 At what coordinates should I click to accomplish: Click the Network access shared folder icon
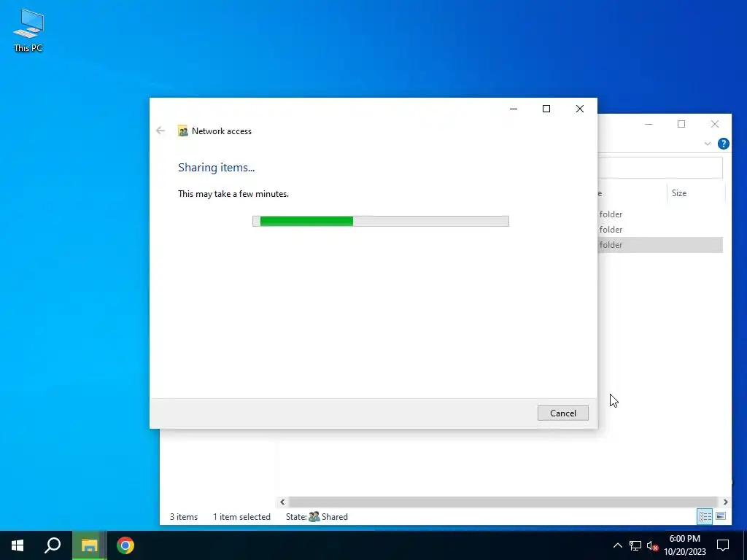tap(183, 131)
